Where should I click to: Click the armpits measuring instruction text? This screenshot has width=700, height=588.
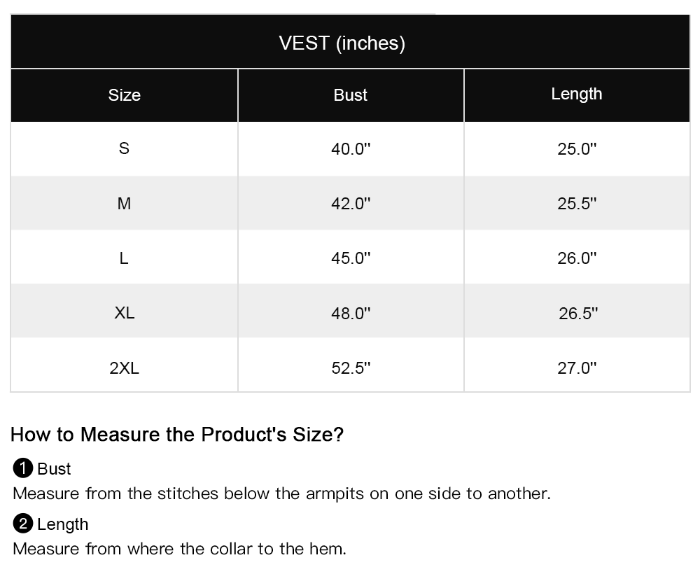(281, 493)
